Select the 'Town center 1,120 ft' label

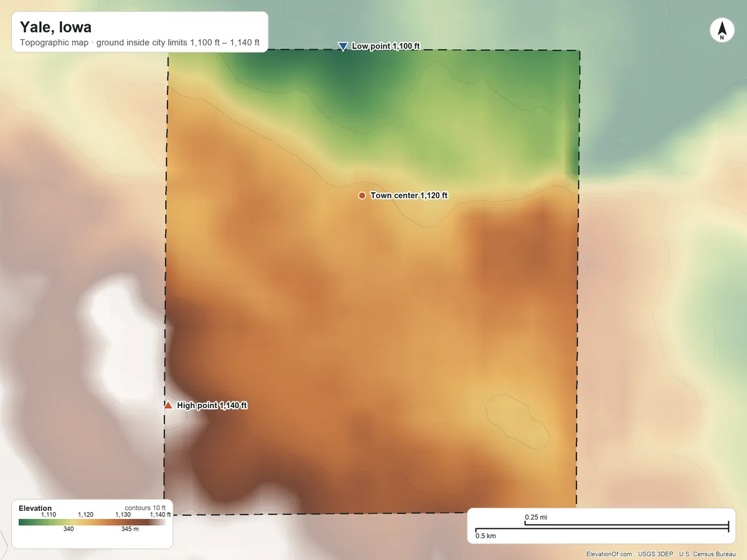pos(409,195)
